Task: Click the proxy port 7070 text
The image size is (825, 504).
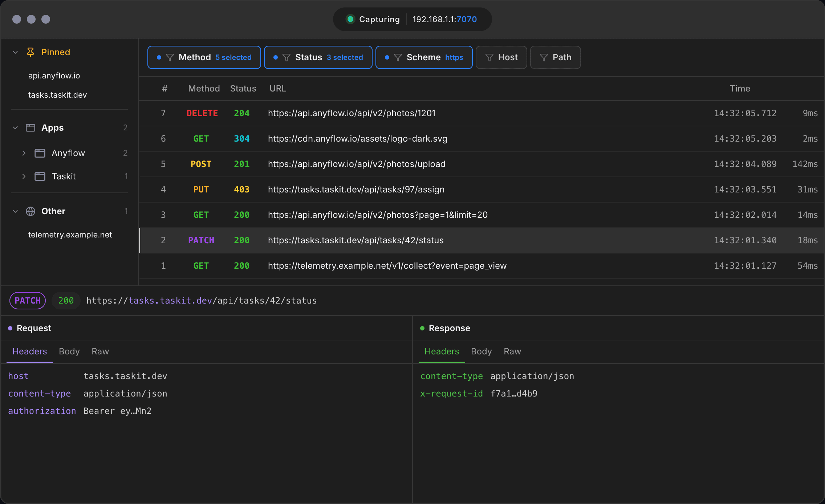Action: 467,19
